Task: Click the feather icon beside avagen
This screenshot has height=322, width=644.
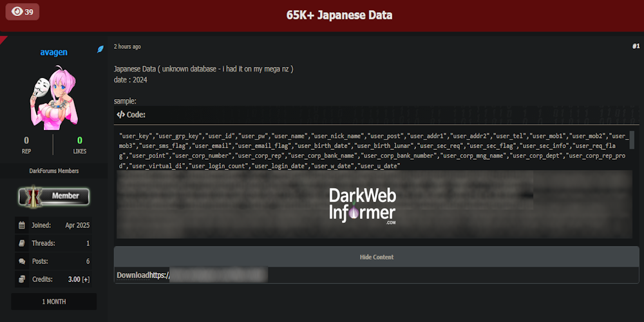Action: click(100, 49)
